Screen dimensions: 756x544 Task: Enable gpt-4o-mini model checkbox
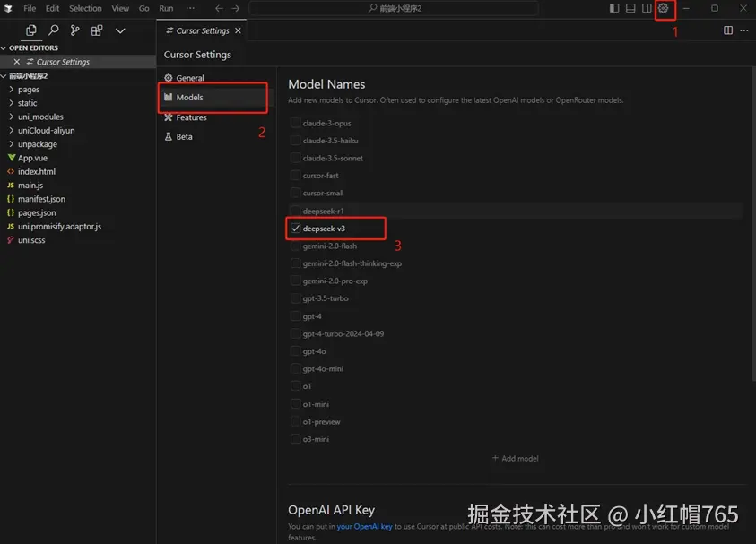click(295, 368)
